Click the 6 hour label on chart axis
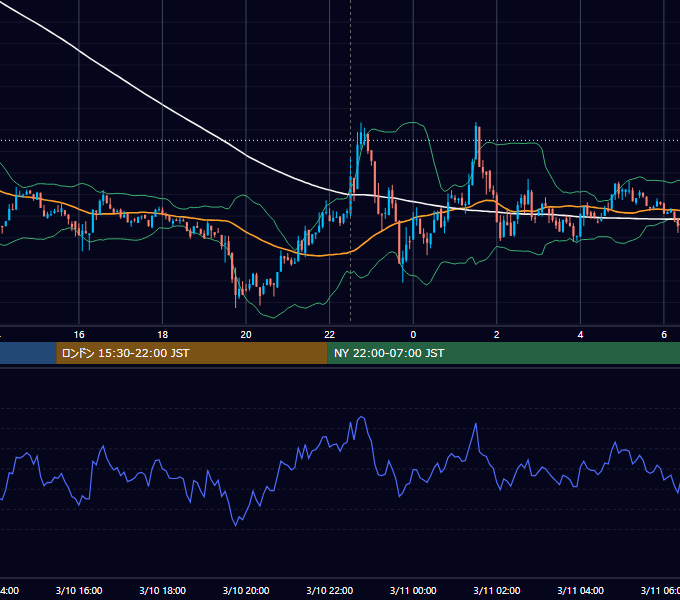The height and width of the screenshot is (600, 680). (x=664, y=335)
